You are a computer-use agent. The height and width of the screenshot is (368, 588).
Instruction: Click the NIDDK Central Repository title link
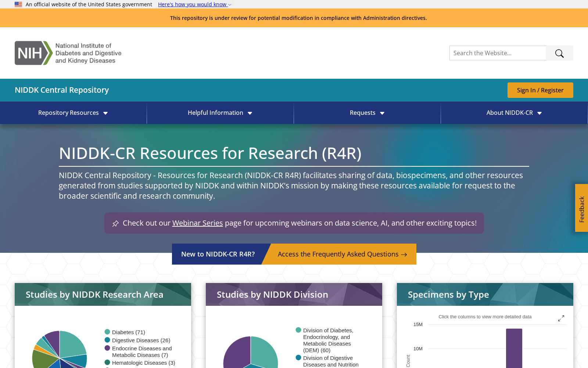tap(62, 90)
